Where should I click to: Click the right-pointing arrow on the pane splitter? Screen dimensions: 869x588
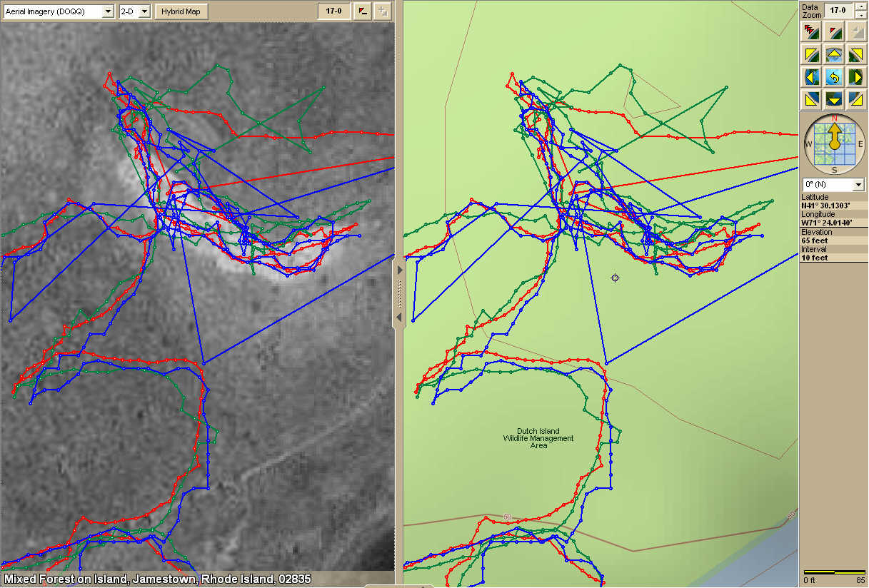point(400,270)
